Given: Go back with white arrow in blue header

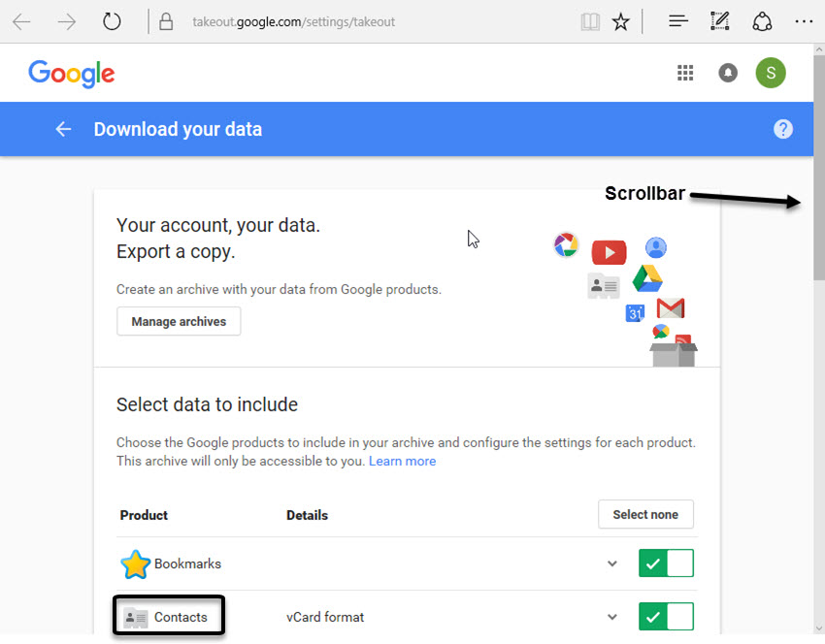Looking at the screenshot, I should [63, 129].
